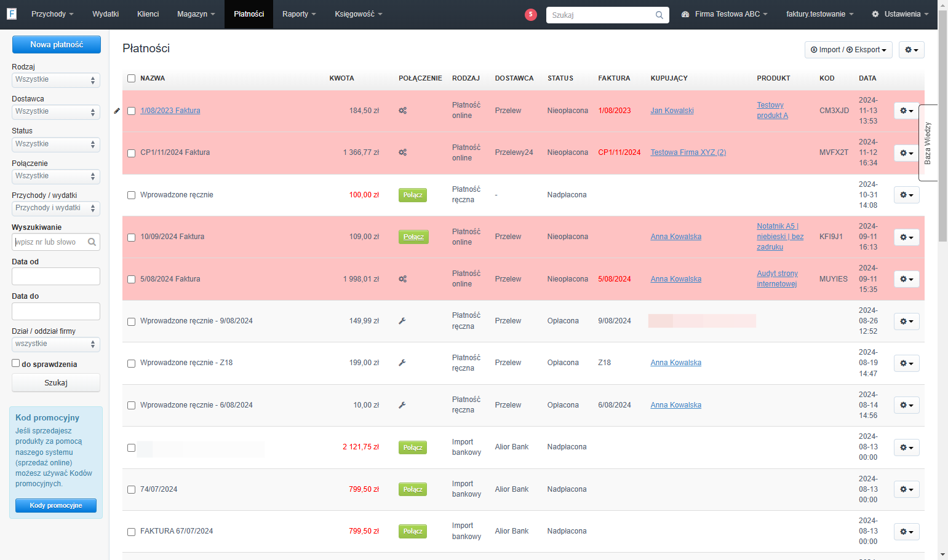The height and width of the screenshot is (560, 948).
Task: Open the Dział / oddział firmy dropdown
Action: [56, 344]
